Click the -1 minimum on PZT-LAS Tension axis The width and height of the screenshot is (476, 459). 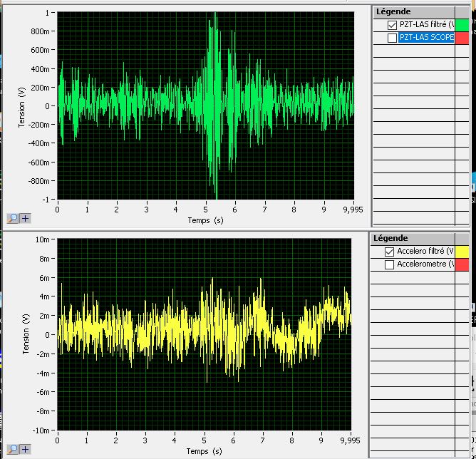tap(47, 200)
